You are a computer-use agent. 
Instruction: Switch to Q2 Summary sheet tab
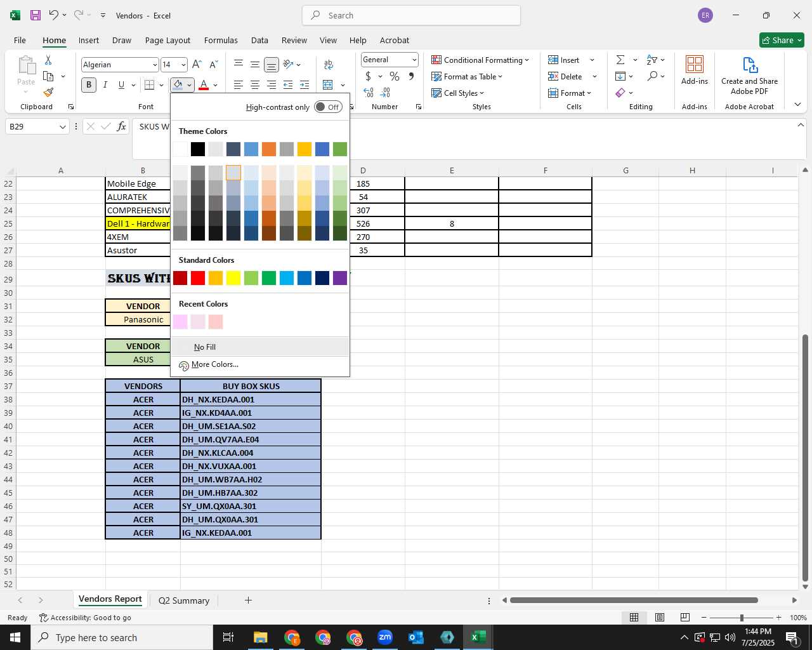click(x=184, y=600)
